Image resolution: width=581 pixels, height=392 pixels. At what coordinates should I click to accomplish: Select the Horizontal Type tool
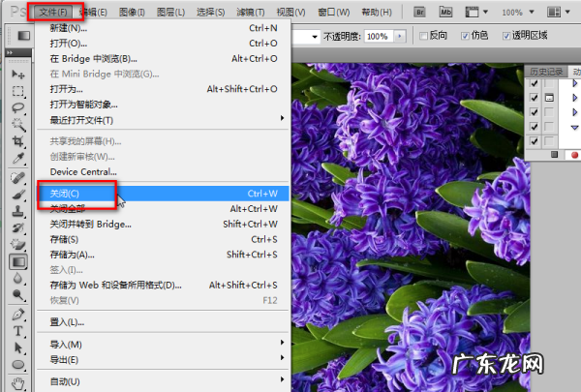pyautogui.click(x=17, y=331)
